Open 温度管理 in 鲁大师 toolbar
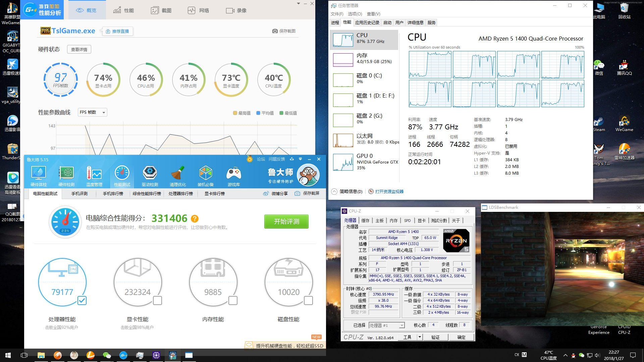The height and width of the screenshot is (362, 644). tap(94, 176)
